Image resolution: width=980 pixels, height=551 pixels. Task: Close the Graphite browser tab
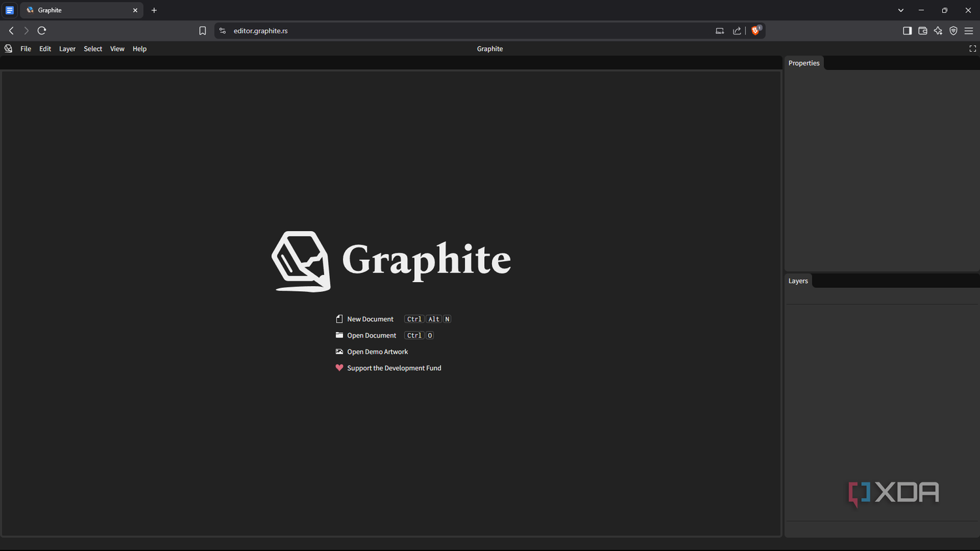(135, 10)
